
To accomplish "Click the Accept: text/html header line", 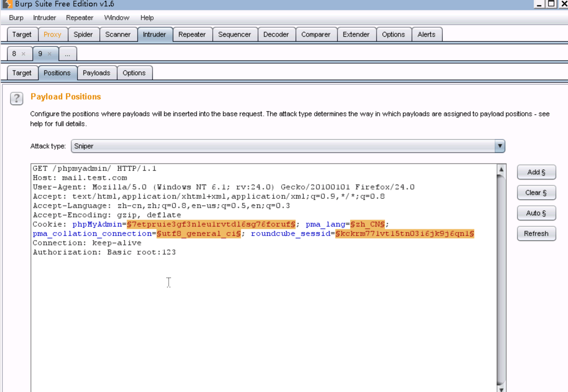I will 209,196.
